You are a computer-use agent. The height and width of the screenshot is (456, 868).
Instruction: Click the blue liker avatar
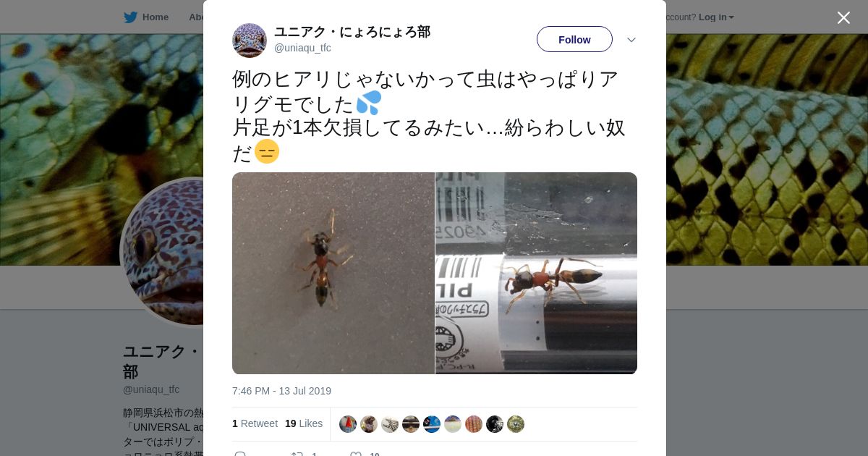[432, 424]
